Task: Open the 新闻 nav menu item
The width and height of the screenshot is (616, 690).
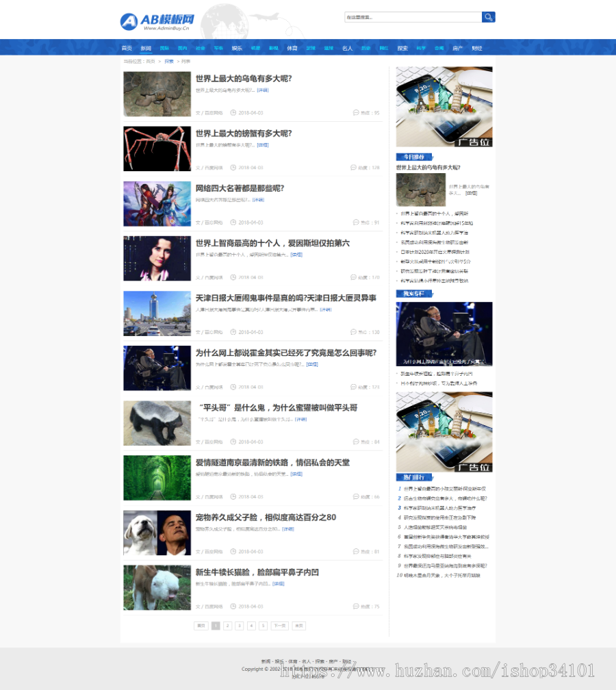Action: tap(146, 49)
